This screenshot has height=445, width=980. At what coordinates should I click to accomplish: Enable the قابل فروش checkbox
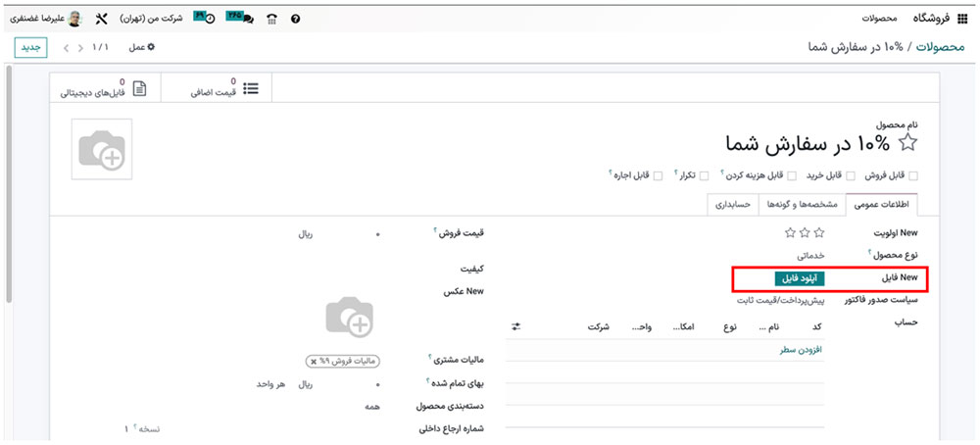tap(913, 176)
